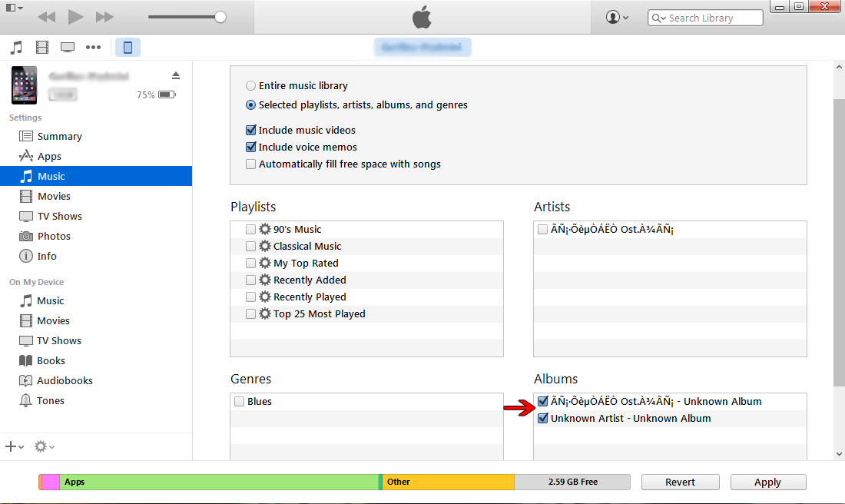Click the play button

tap(75, 17)
